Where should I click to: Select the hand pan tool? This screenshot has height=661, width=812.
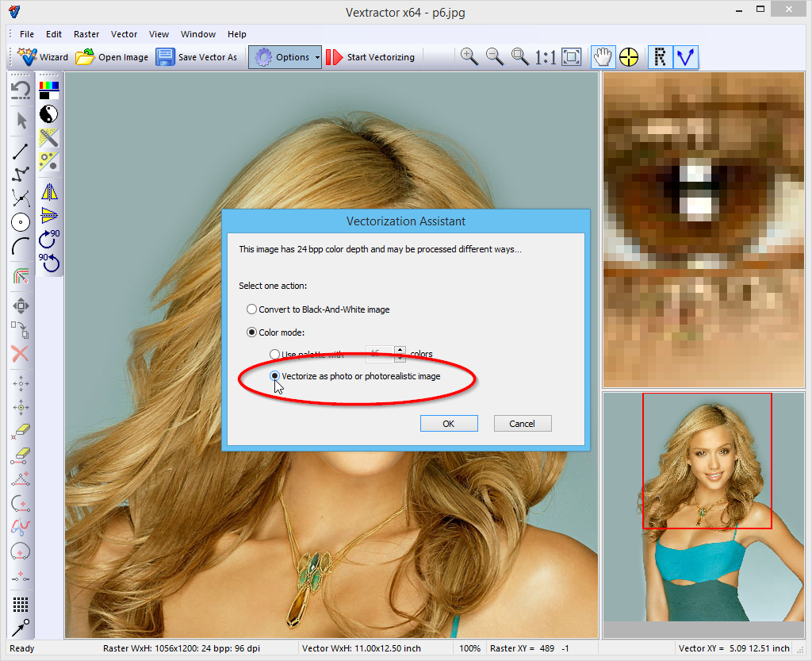pos(603,57)
